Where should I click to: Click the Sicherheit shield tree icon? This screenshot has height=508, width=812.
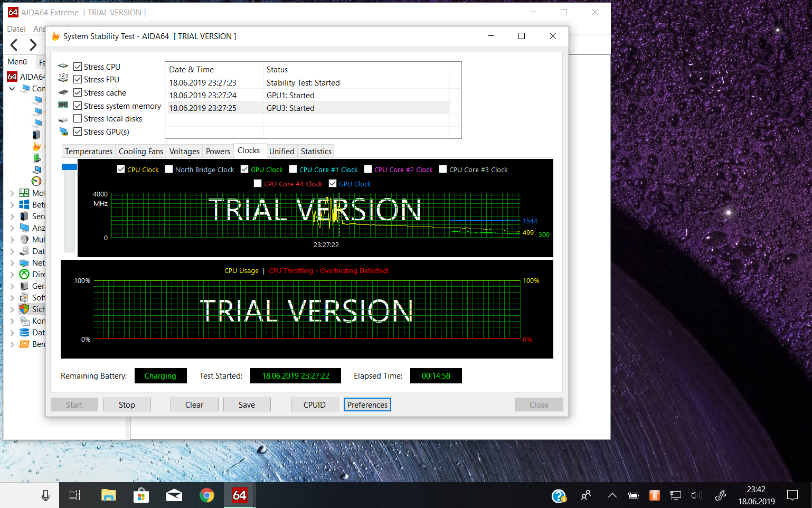(x=24, y=309)
